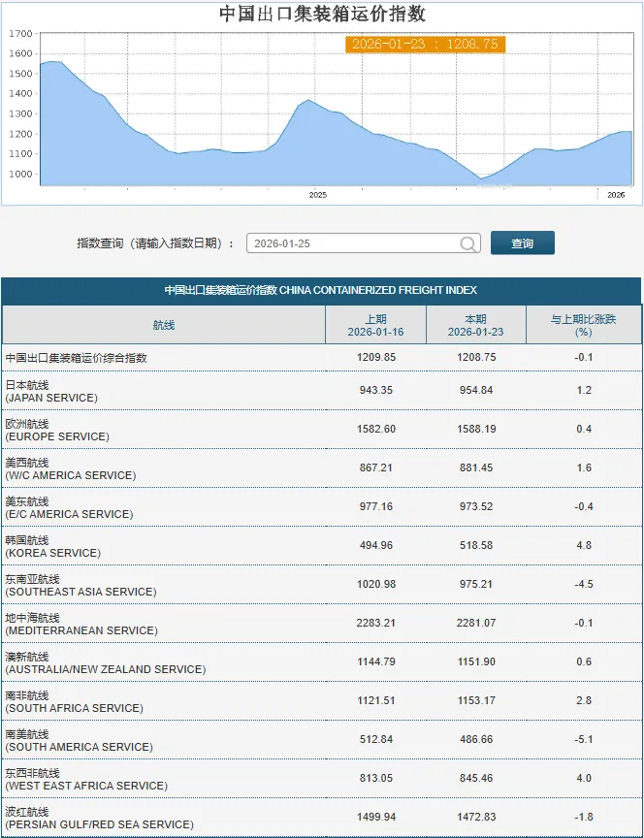This screenshot has width=644, height=838.
Task: Click the South America value 512.84
Action: pos(376,740)
